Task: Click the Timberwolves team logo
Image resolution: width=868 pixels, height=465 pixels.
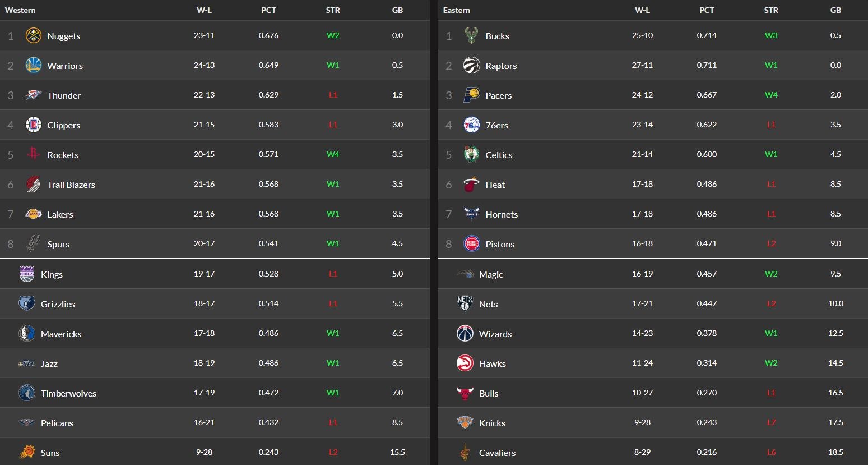Action: pos(27,393)
